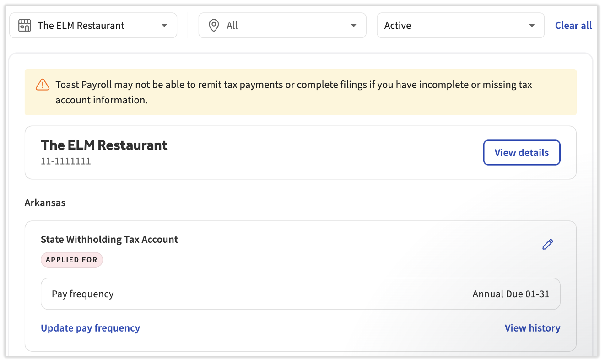Click the Annual Due 01-31 value

coord(510,294)
